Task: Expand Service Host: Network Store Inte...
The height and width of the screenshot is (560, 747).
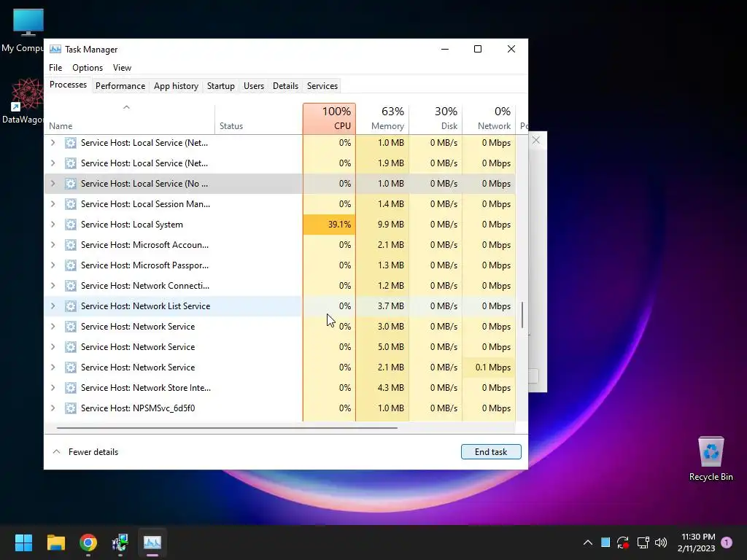Action: click(x=53, y=388)
